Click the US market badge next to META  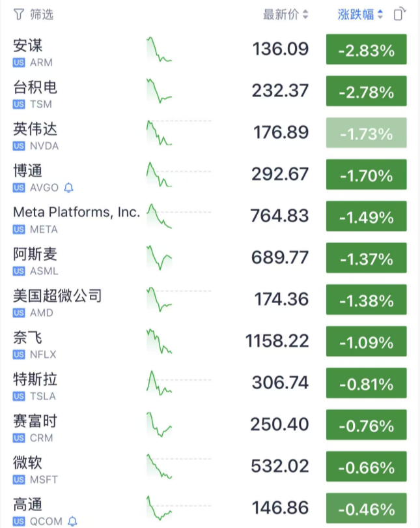coord(20,229)
